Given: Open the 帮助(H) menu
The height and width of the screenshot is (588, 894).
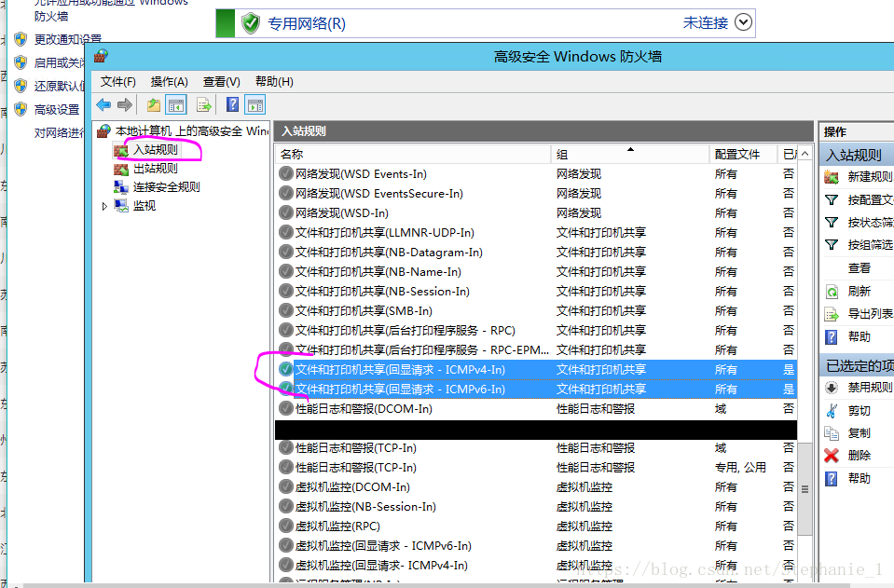Looking at the screenshot, I should (x=274, y=81).
